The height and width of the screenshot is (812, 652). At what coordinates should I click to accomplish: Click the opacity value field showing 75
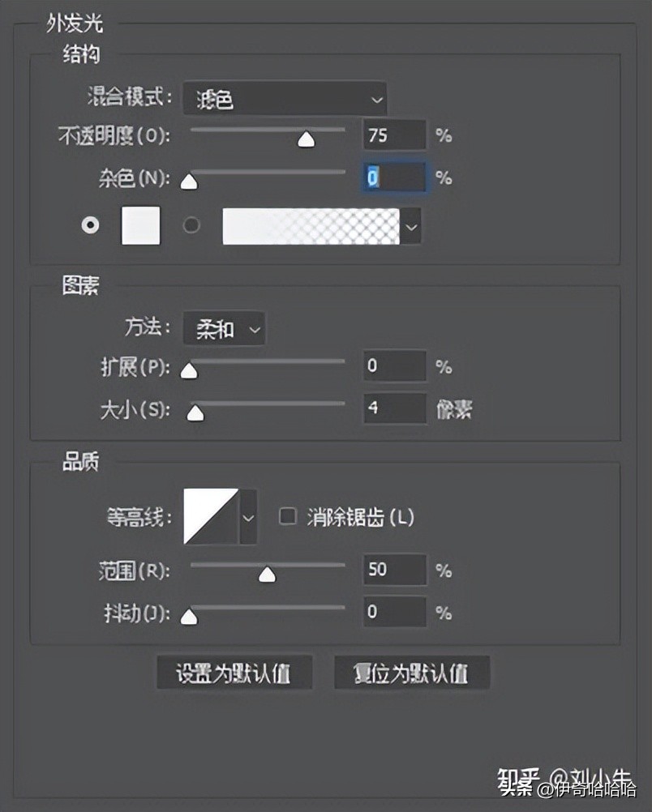tap(395, 135)
